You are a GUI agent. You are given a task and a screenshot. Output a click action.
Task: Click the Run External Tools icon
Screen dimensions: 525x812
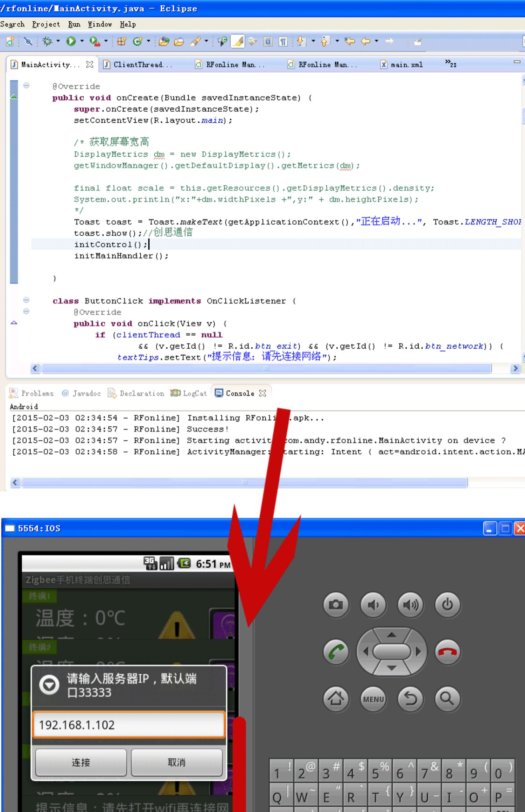(x=94, y=42)
